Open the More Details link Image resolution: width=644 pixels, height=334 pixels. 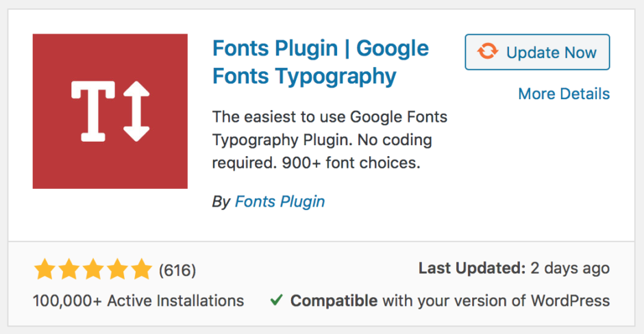point(564,94)
